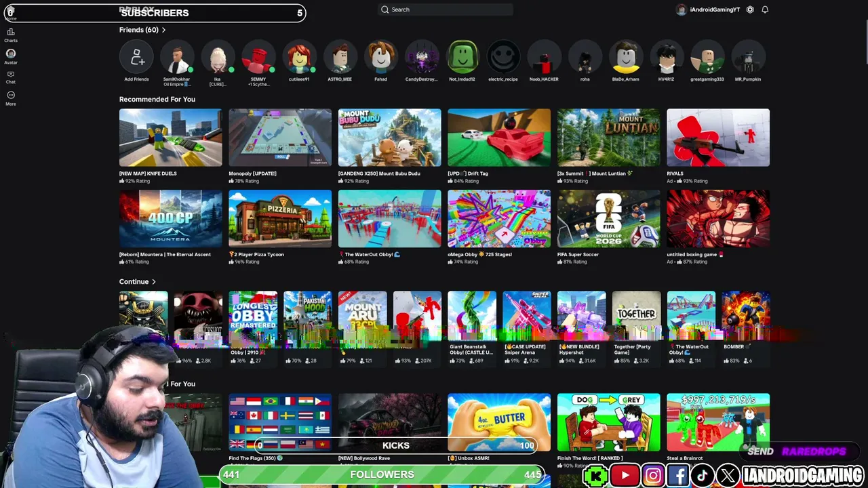Image resolution: width=868 pixels, height=488 pixels.
Task: Open Sniper Arena in Continue row
Action: point(527,315)
